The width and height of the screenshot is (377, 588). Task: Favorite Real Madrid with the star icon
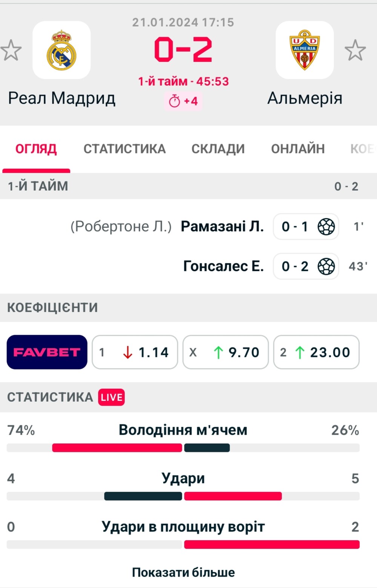[11, 50]
